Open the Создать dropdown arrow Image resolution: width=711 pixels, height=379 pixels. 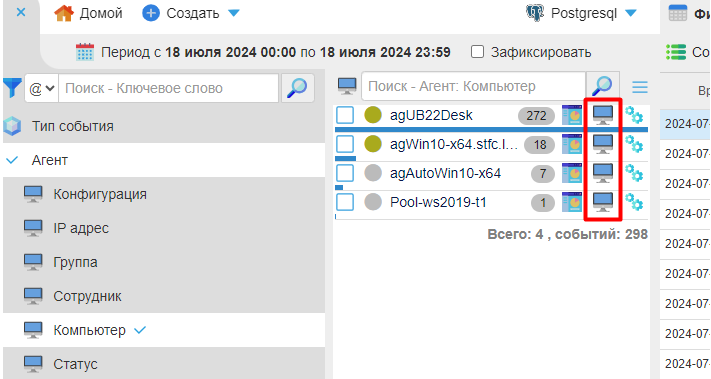[x=234, y=13]
